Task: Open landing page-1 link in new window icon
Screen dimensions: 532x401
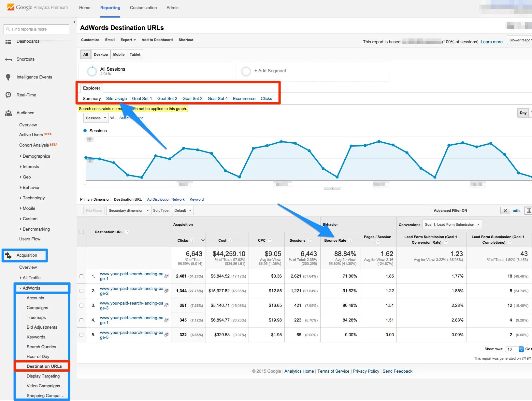Action: point(166,276)
